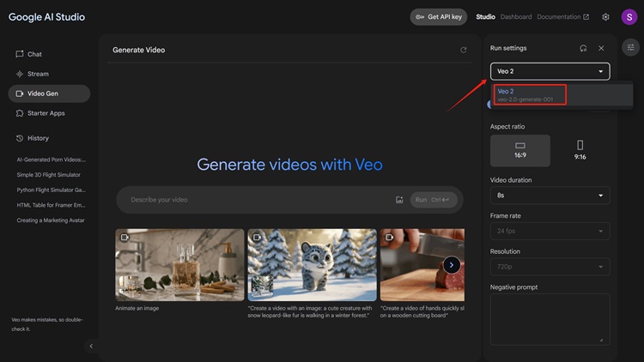Click the Animate an image caption

(137, 308)
